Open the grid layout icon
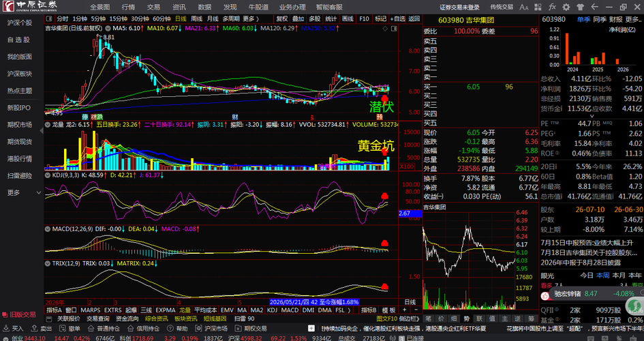Viewport: 644px width, 341px height. coord(539,7)
